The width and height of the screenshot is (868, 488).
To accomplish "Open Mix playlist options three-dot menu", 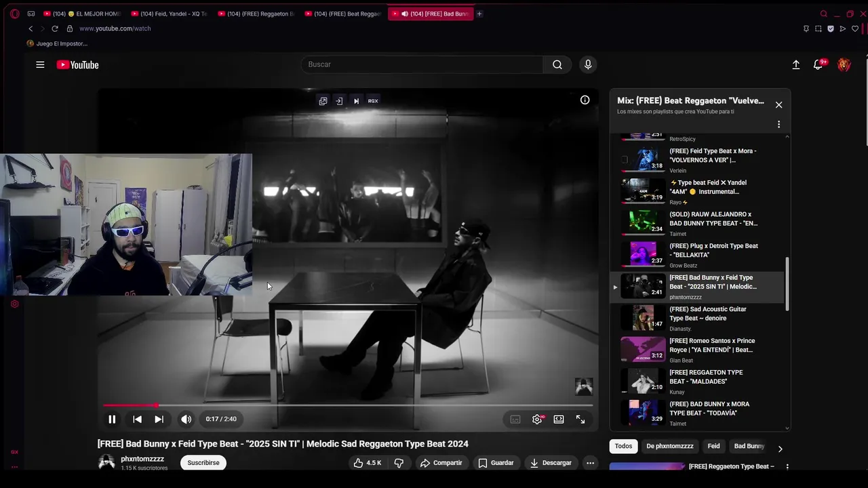I will 778,124.
